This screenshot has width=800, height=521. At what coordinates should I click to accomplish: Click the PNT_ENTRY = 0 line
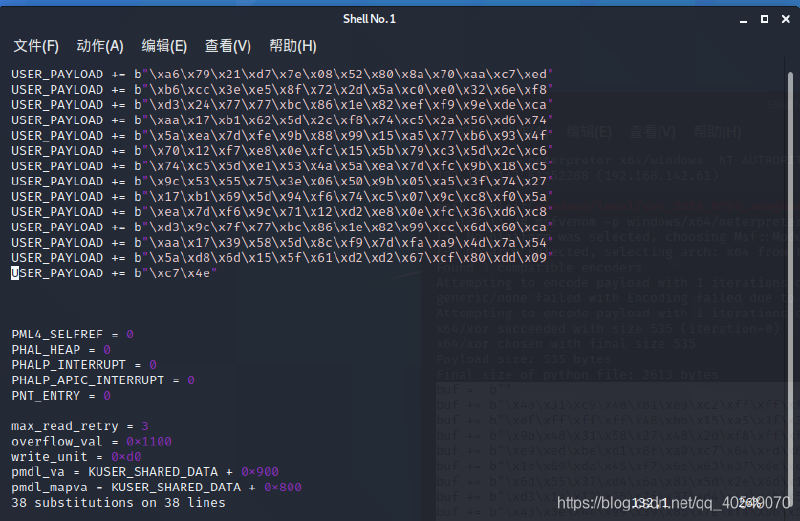click(61, 395)
